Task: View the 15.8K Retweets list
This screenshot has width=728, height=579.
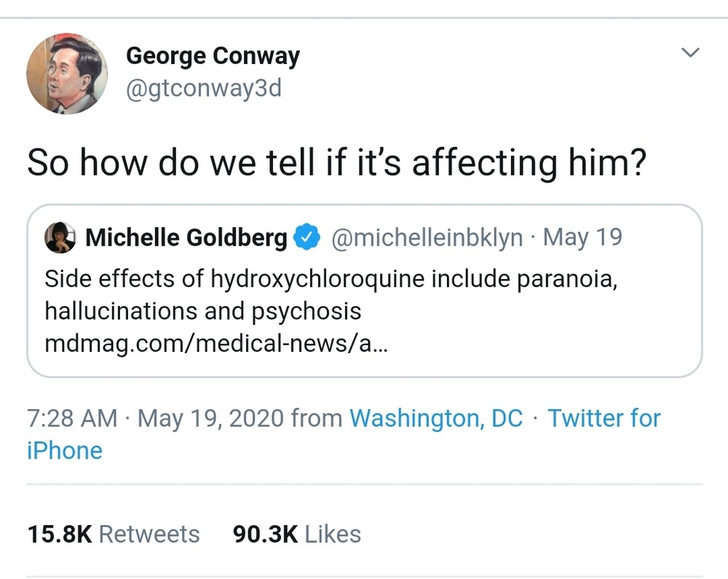Action: (x=114, y=534)
